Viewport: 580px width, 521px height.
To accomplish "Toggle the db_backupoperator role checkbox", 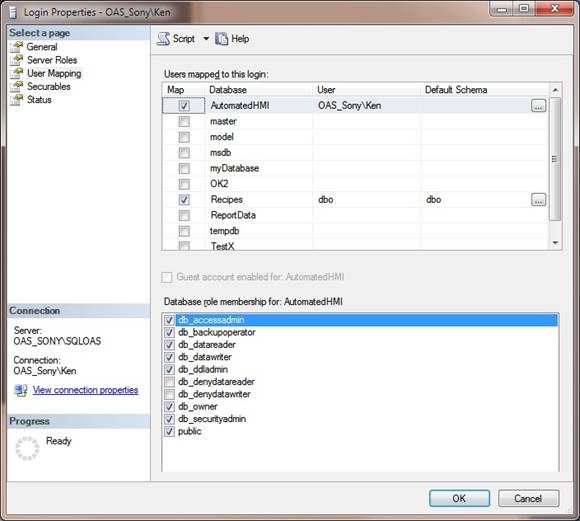I will [169, 332].
